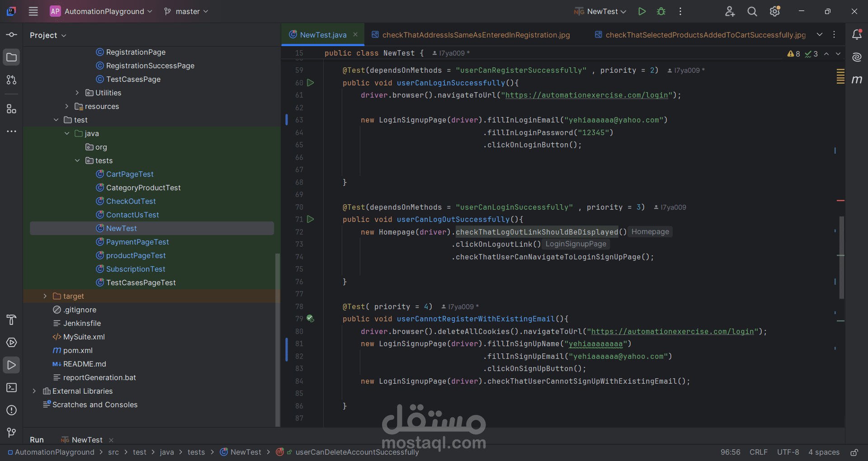Change UTF-8 file encoding in status bar
The image size is (868, 461).
[x=788, y=452]
